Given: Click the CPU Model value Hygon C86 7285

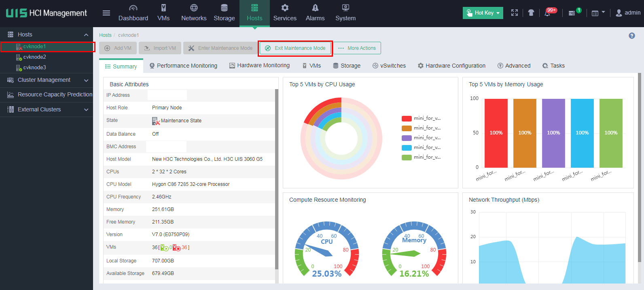Looking at the screenshot, I should [x=191, y=184].
